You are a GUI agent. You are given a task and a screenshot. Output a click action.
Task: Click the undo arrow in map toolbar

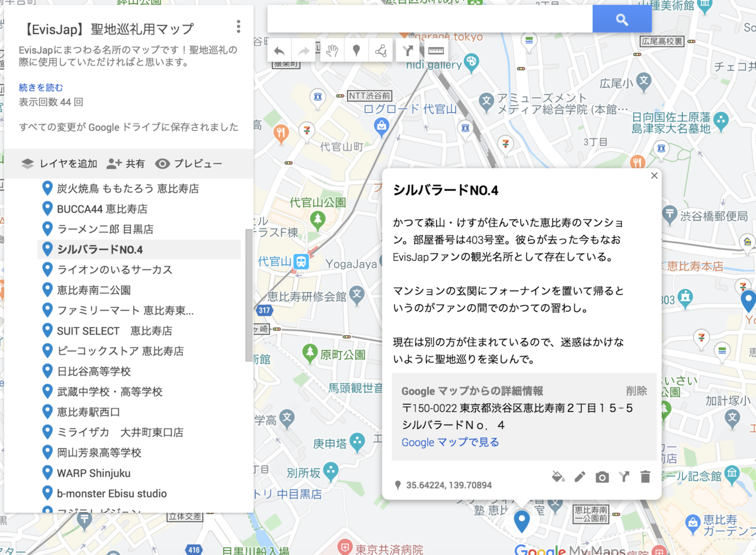tap(280, 51)
